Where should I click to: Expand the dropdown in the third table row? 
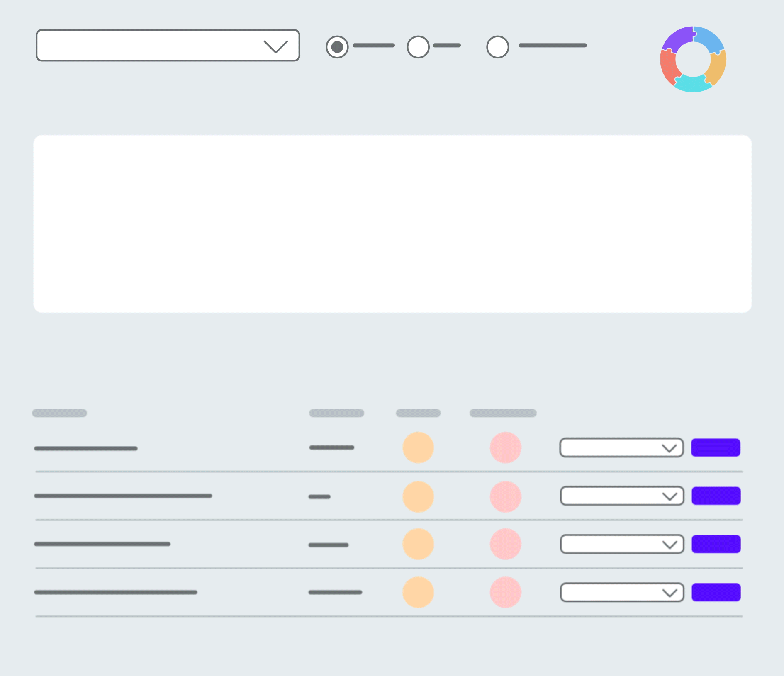pos(621,544)
